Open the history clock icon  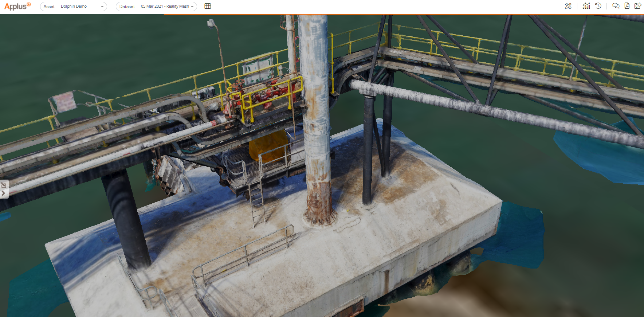point(598,6)
